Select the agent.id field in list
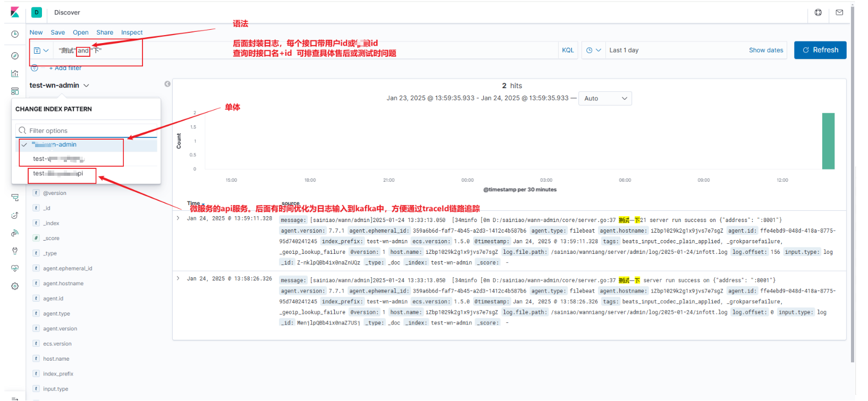 point(53,298)
